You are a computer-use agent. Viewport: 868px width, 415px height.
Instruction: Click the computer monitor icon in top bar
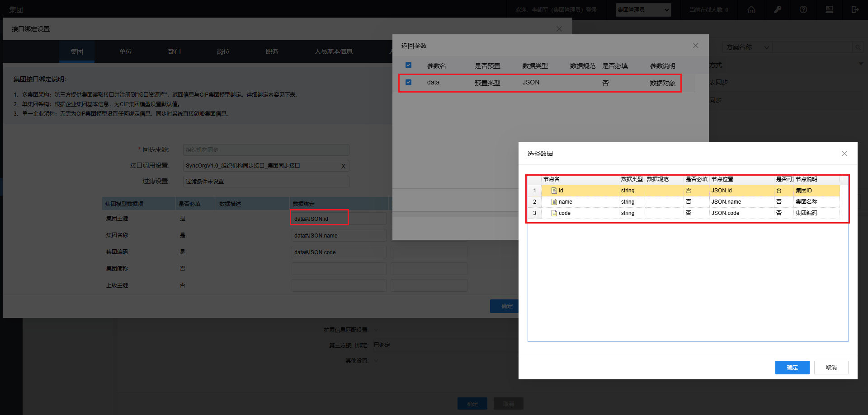829,9
